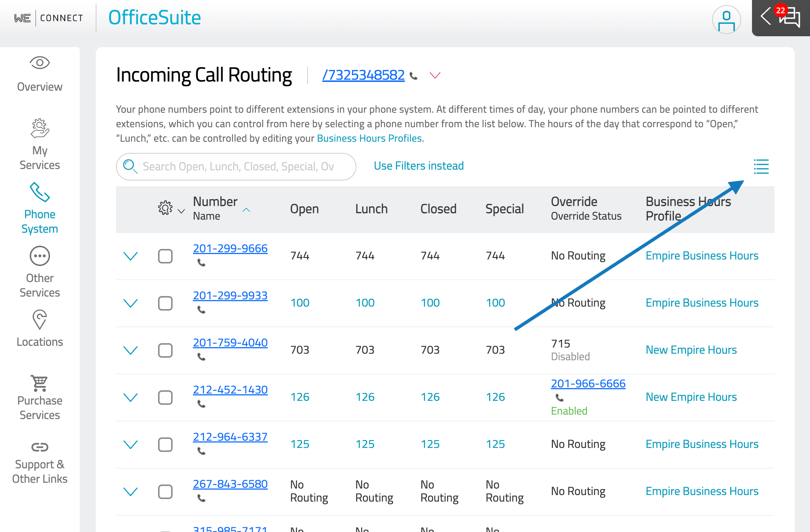Viewport: 810px width, 532px height.
Task: Click the /7325348582 number link
Action: coord(363,75)
